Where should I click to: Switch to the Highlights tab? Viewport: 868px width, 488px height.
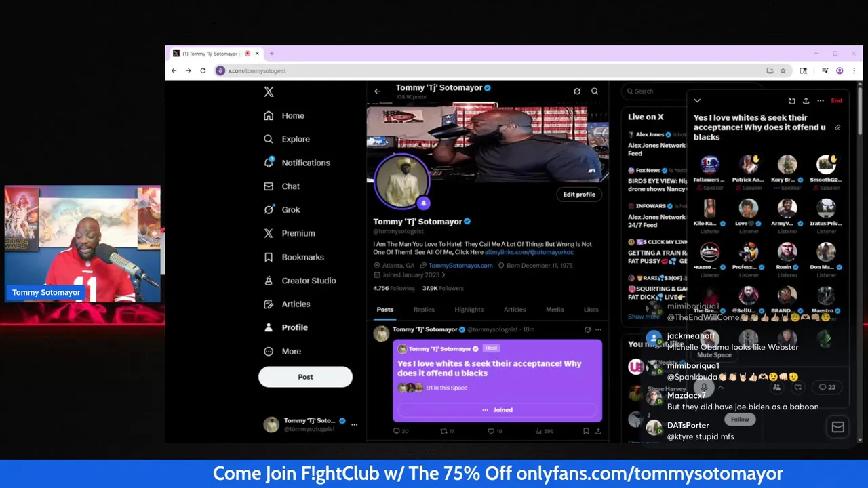tap(469, 310)
